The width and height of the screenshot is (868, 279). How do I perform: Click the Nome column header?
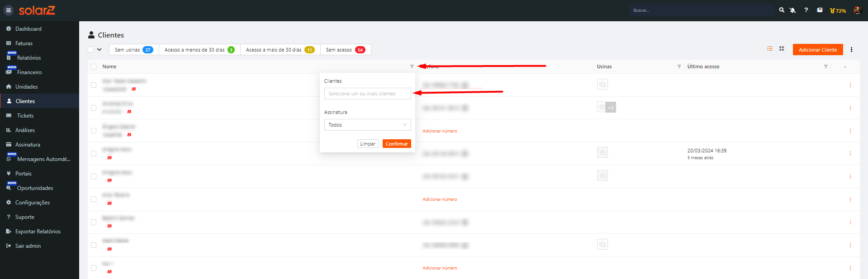point(109,66)
